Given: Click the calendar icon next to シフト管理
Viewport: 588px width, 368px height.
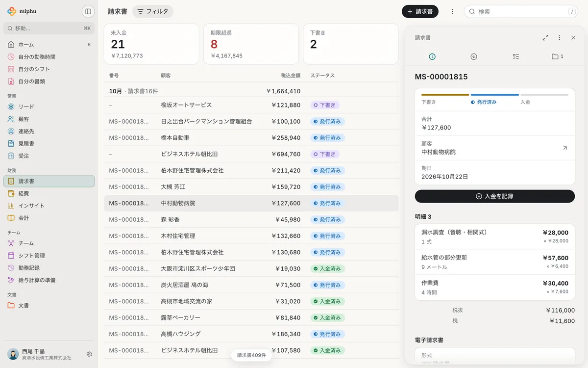Looking at the screenshot, I should tap(11, 256).
